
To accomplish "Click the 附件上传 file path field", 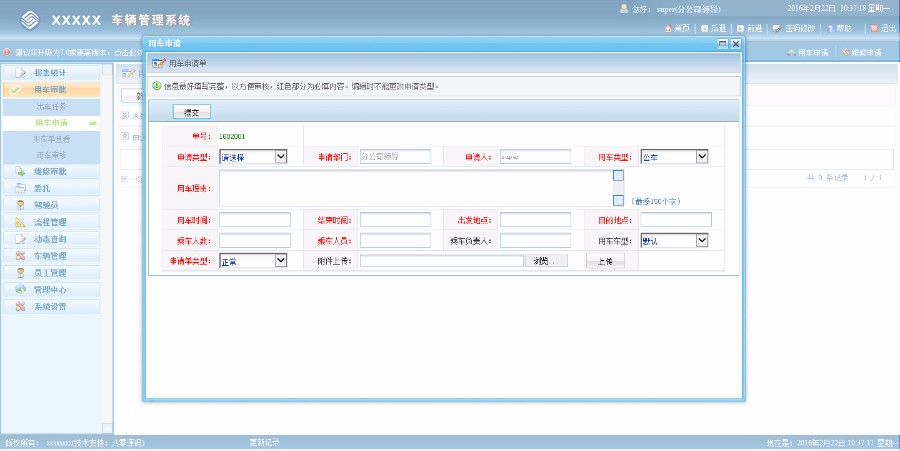I will click(x=441, y=261).
